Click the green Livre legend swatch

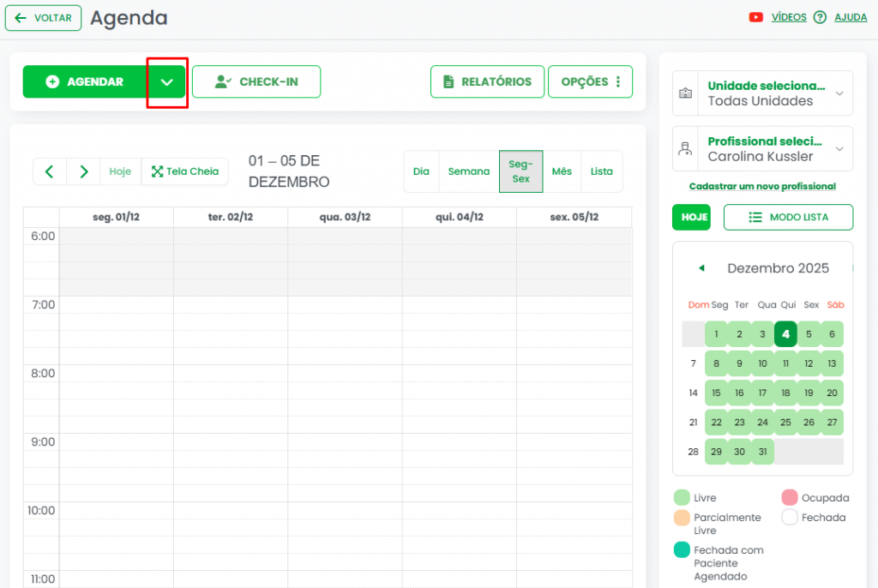[682, 497]
